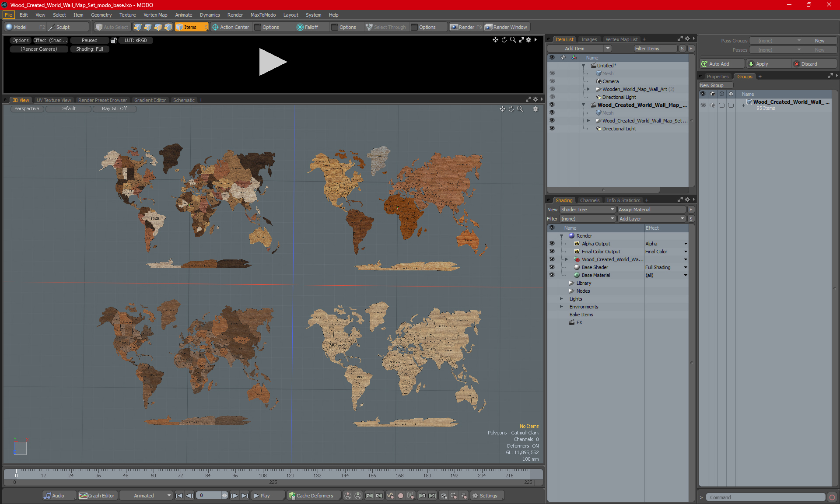
Task: Step to next frame
Action: [x=234, y=496]
